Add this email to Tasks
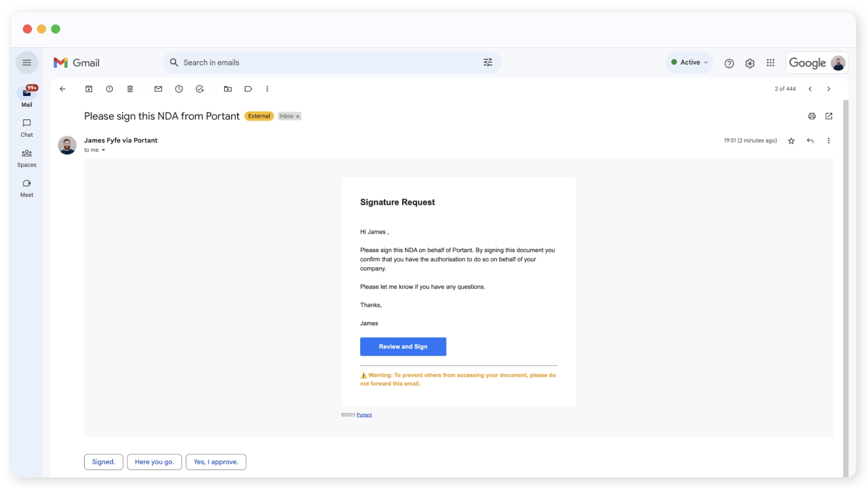 [x=200, y=89]
